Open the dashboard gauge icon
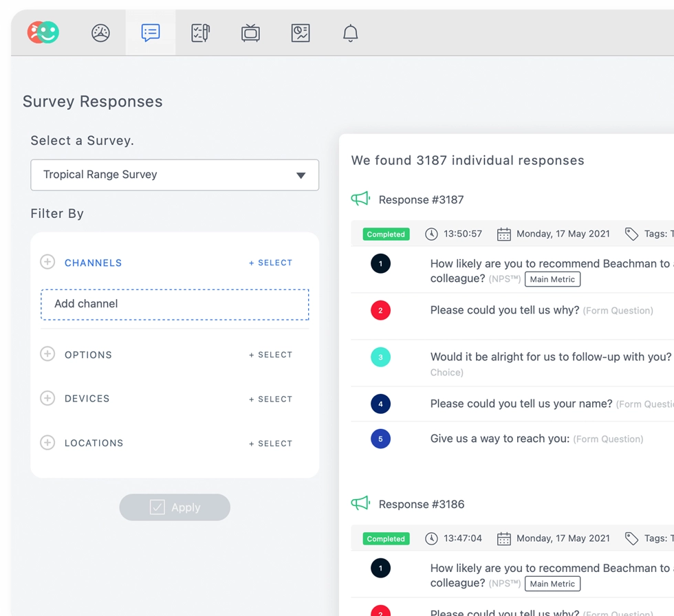Screen dimensions: 674x616 tap(100, 33)
